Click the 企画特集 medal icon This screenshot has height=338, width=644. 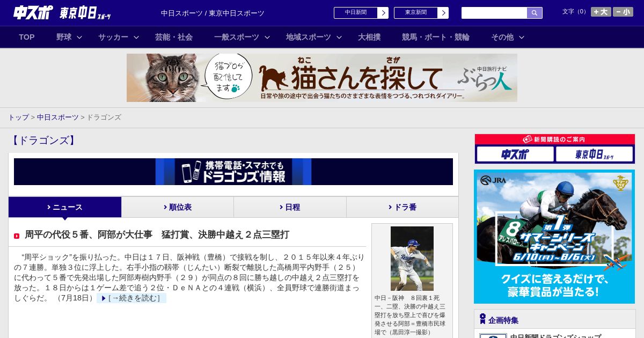click(x=482, y=319)
